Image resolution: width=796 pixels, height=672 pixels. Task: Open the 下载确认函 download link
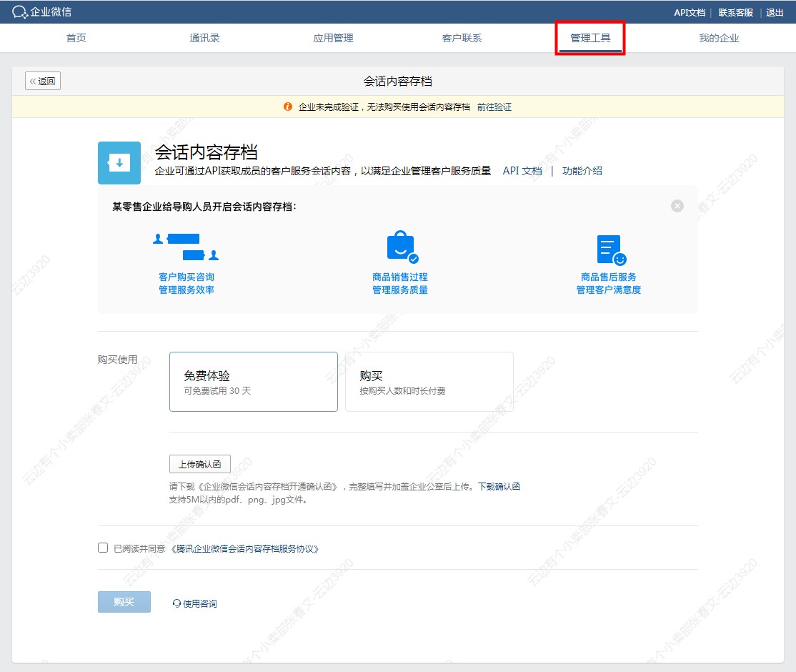pos(499,487)
